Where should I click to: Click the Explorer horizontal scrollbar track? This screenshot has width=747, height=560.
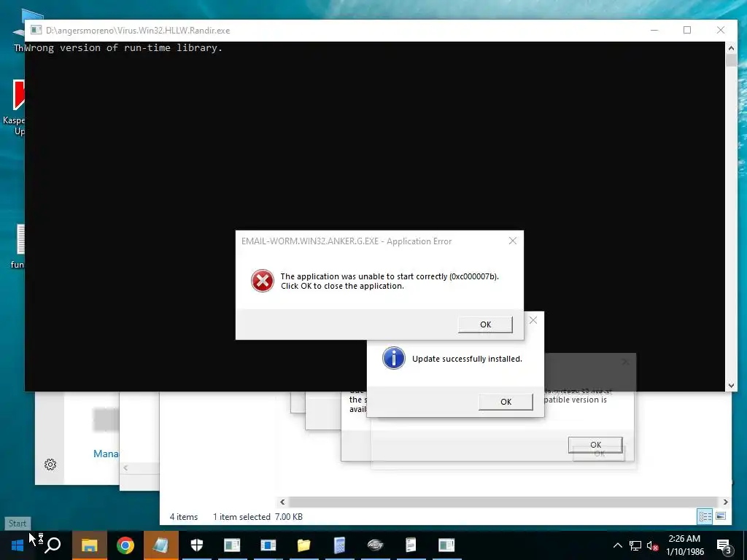(x=503, y=502)
